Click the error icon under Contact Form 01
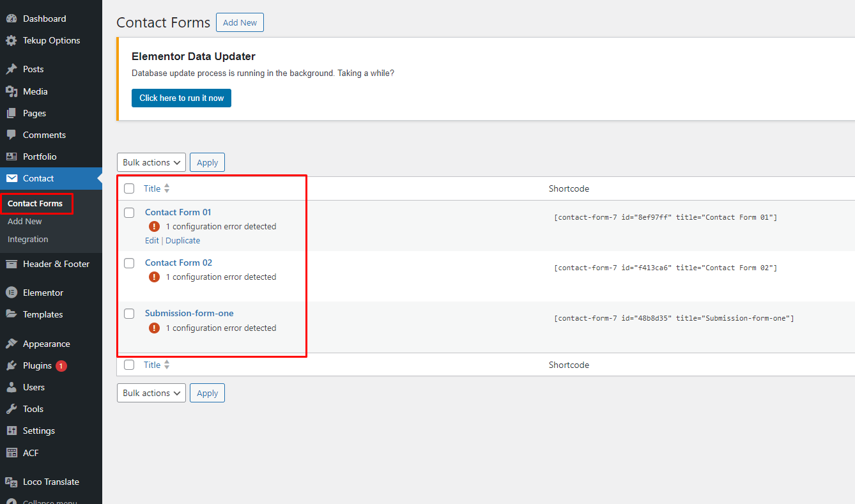The image size is (855, 504). point(154,226)
